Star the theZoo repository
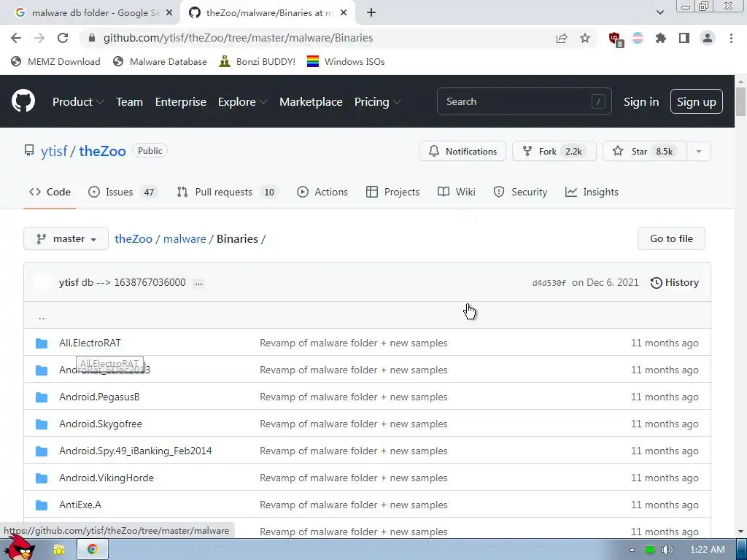747x560 pixels. [645, 151]
